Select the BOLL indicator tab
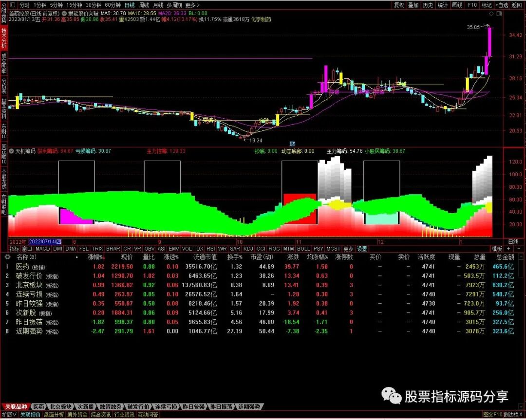The height and width of the screenshot is (420, 526). click(x=303, y=249)
